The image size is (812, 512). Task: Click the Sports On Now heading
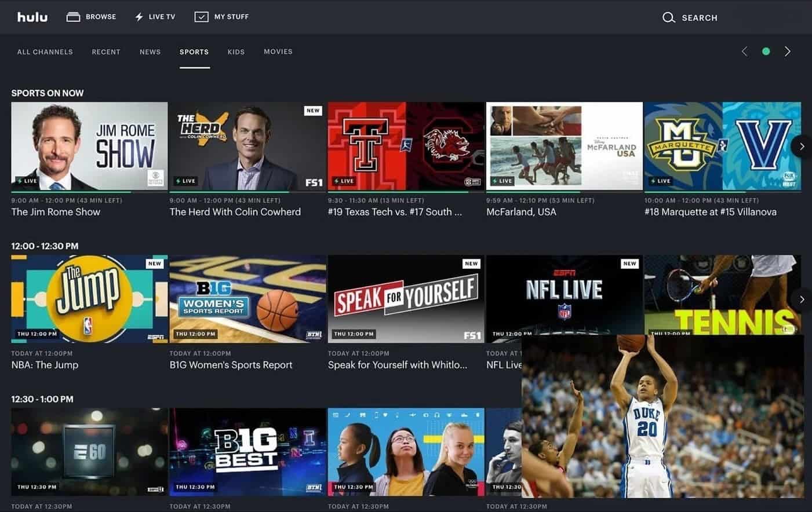pyautogui.click(x=48, y=93)
